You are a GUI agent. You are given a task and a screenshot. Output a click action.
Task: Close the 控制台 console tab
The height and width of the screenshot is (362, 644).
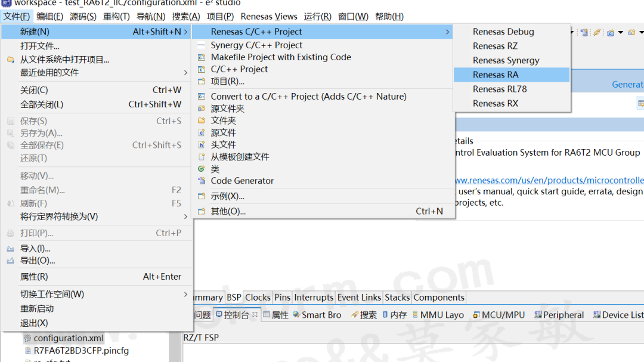click(x=255, y=314)
